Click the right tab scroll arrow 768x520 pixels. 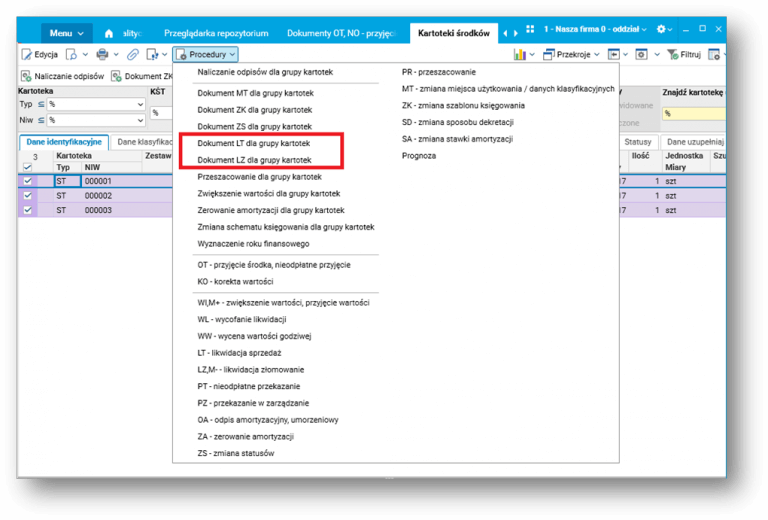coord(515,33)
